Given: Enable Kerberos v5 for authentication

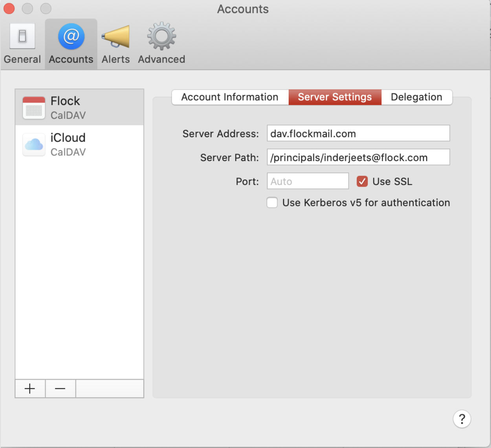Looking at the screenshot, I should (272, 202).
